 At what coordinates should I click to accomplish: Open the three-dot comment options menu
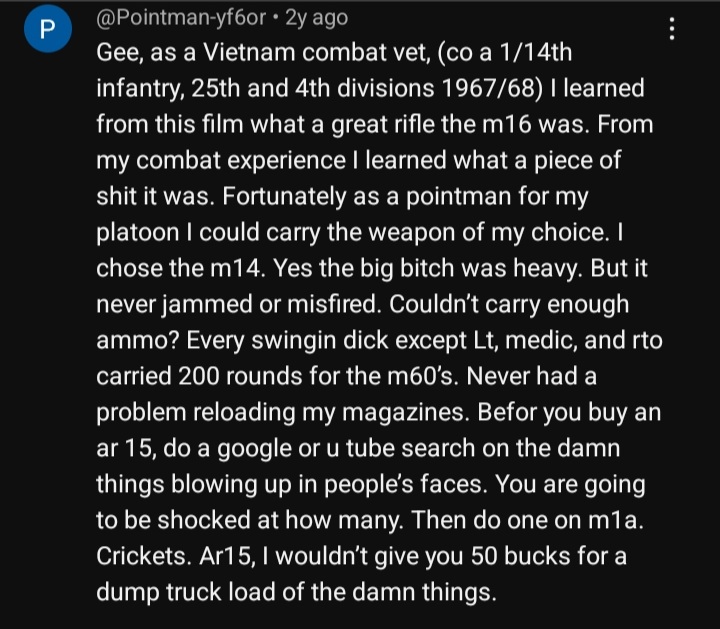[x=672, y=29]
